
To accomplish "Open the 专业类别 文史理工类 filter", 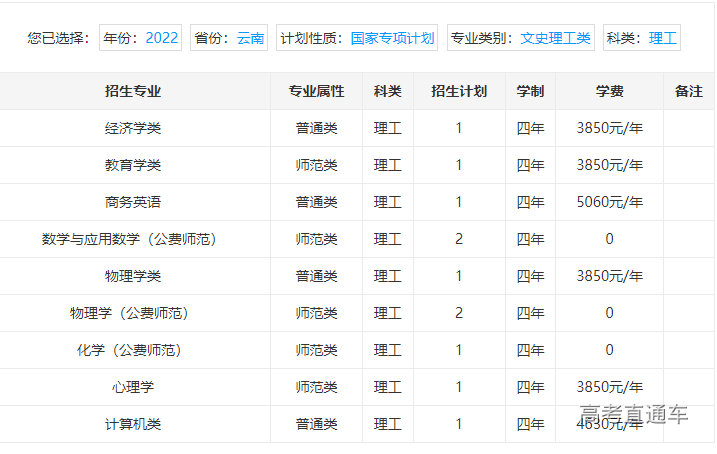I will coord(520,38).
